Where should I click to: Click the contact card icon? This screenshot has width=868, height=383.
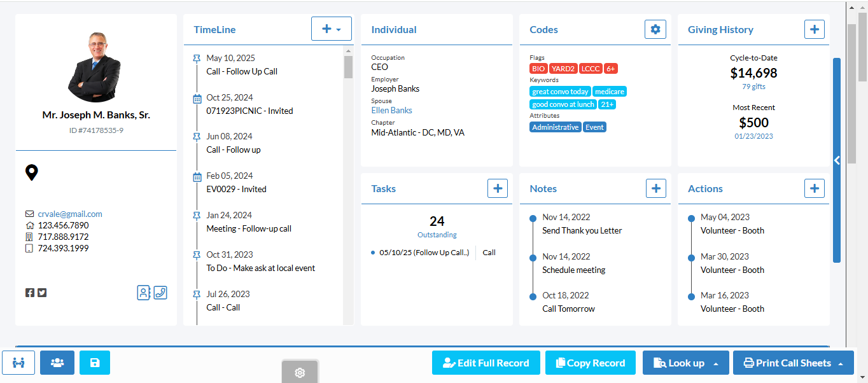tap(144, 293)
